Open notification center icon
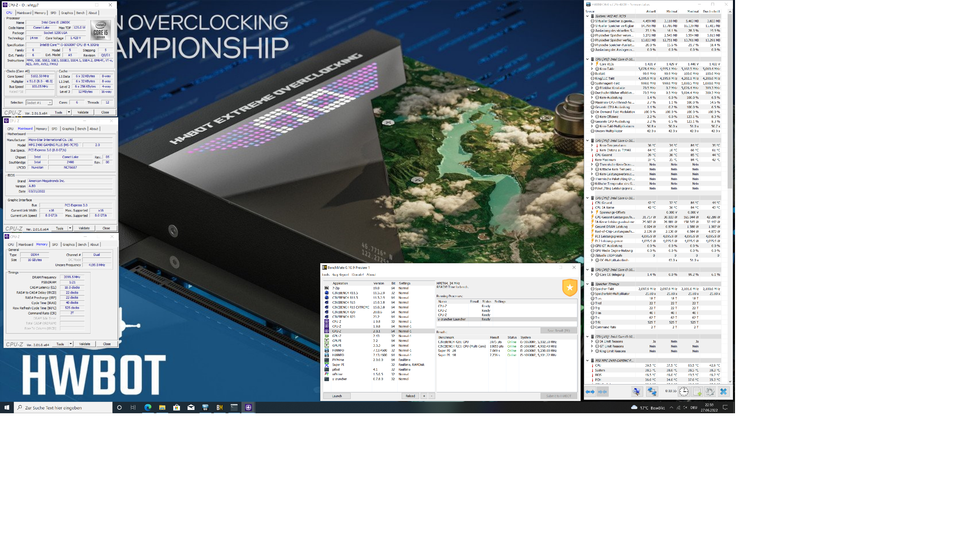The width and height of the screenshot is (980, 551). pos(725,407)
